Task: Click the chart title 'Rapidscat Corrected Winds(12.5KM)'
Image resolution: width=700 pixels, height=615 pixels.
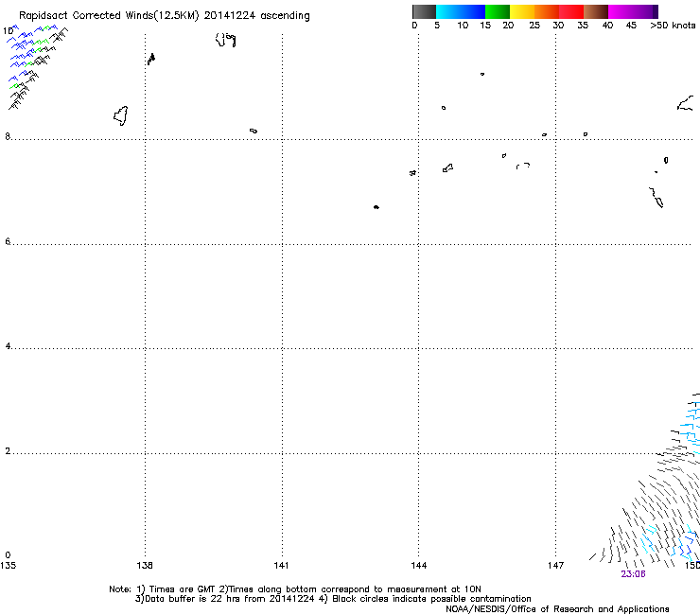Action: tap(109, 16)
